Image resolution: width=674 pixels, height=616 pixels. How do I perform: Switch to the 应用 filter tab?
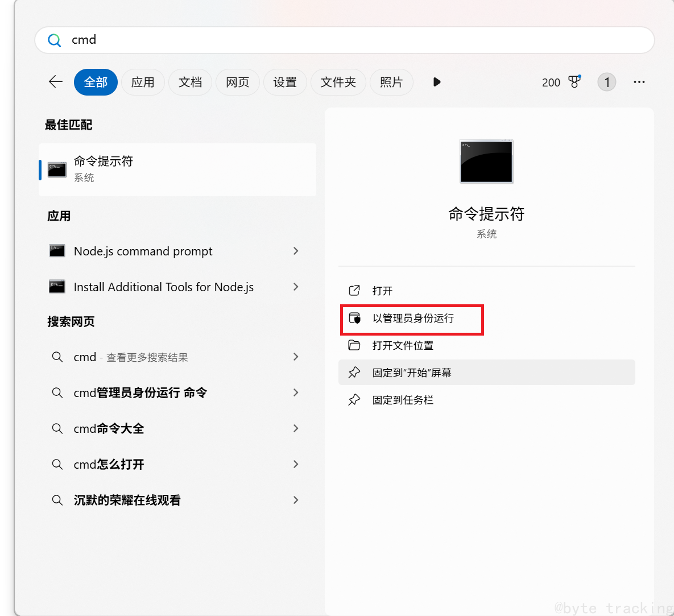point(143,82)
